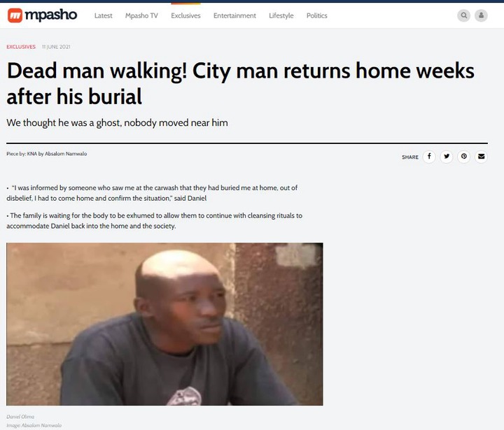Click the author name Absalom Namwalo
504x430 pixels.
(66, 154)
